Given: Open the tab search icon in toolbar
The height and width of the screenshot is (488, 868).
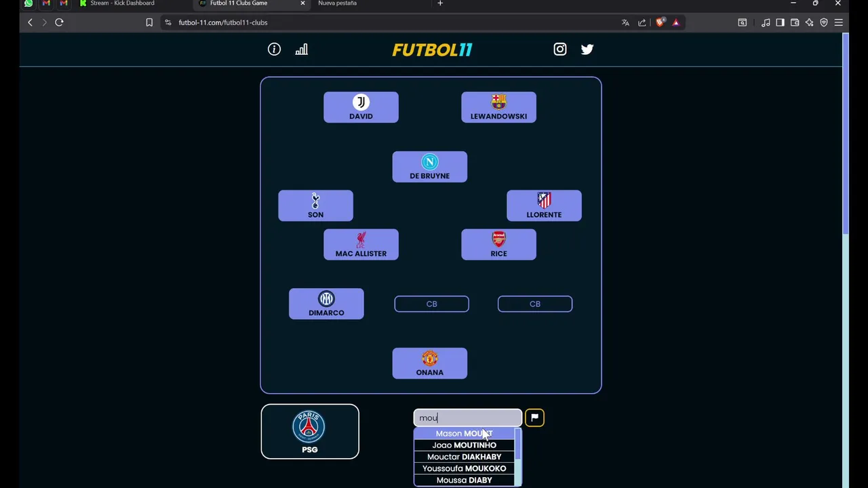Looking at the screenshot, I should [x=743, y=22].
